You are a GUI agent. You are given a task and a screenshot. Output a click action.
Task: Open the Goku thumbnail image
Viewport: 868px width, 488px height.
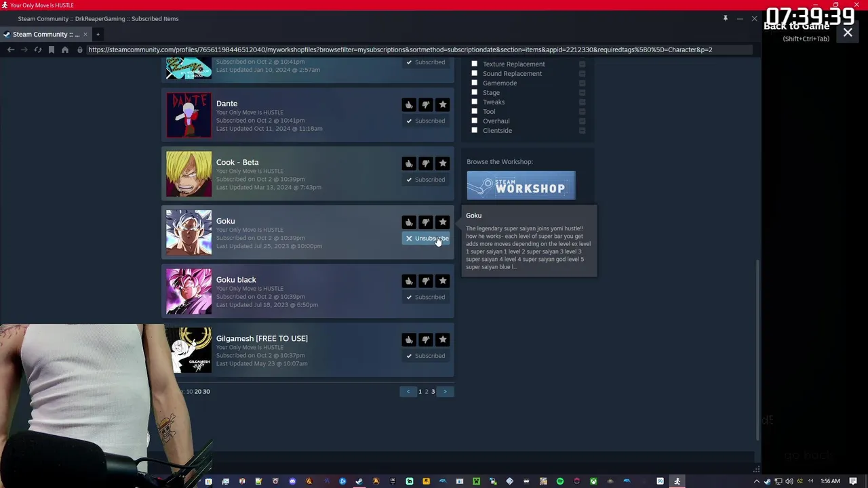click(189, 232)
